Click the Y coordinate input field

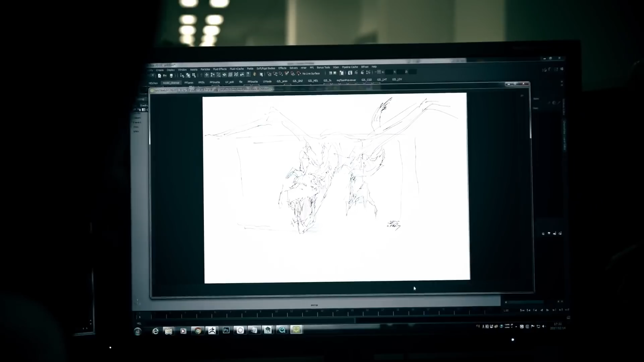pos(401,72)
